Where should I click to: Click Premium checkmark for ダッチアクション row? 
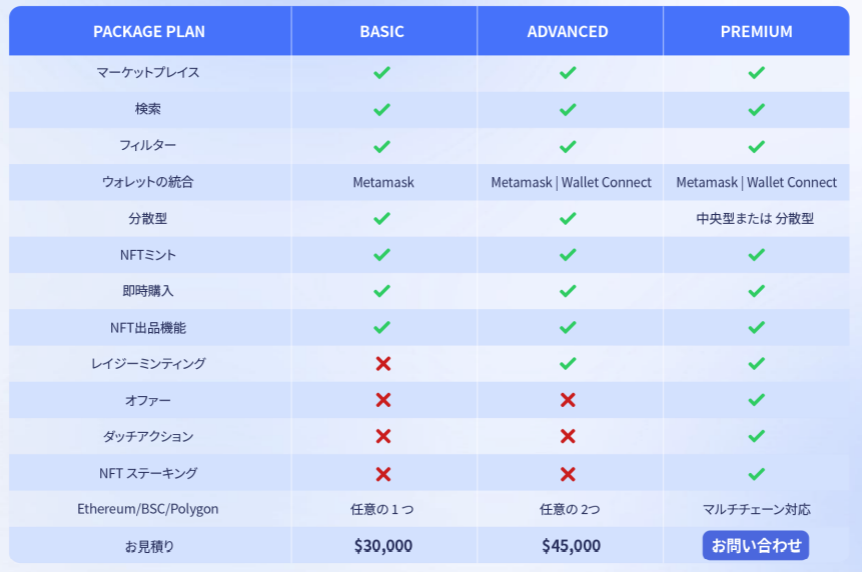pos(756,436)
